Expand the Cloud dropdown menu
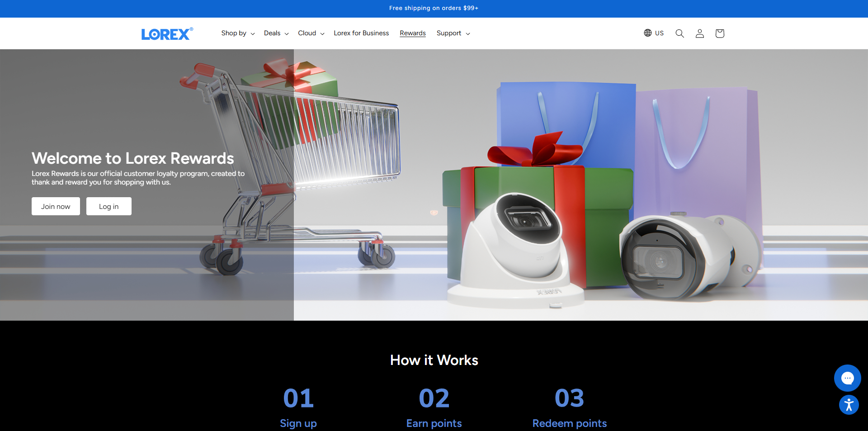868x431 pixels. coord(311,33)
